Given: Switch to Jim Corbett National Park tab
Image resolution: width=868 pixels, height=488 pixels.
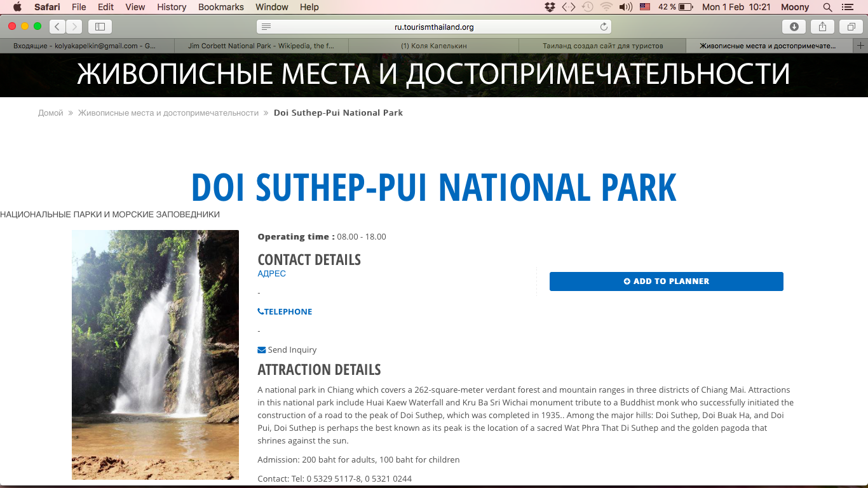Looking at the screenshot, I should (261, 46).
